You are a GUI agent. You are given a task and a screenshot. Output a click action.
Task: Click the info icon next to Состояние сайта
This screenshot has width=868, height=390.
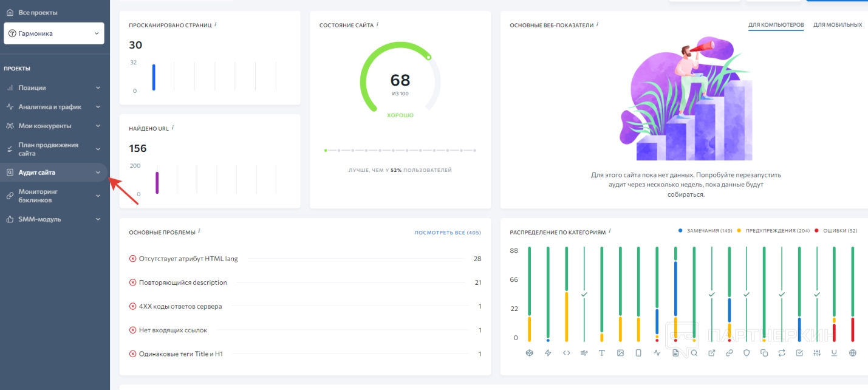pos(378,24)
